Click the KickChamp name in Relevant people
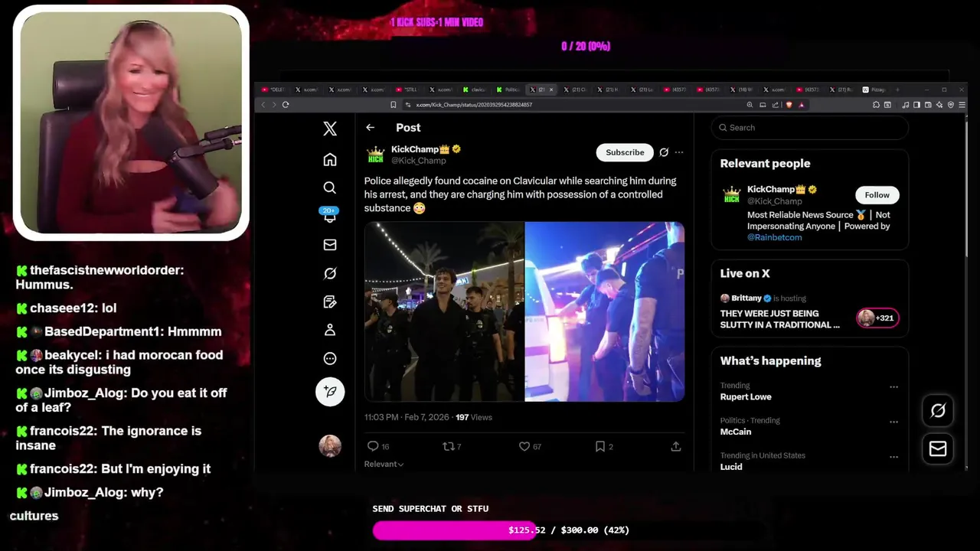This screenshot has height=551, width=980. pyautogui.click(x=771, y=189)
